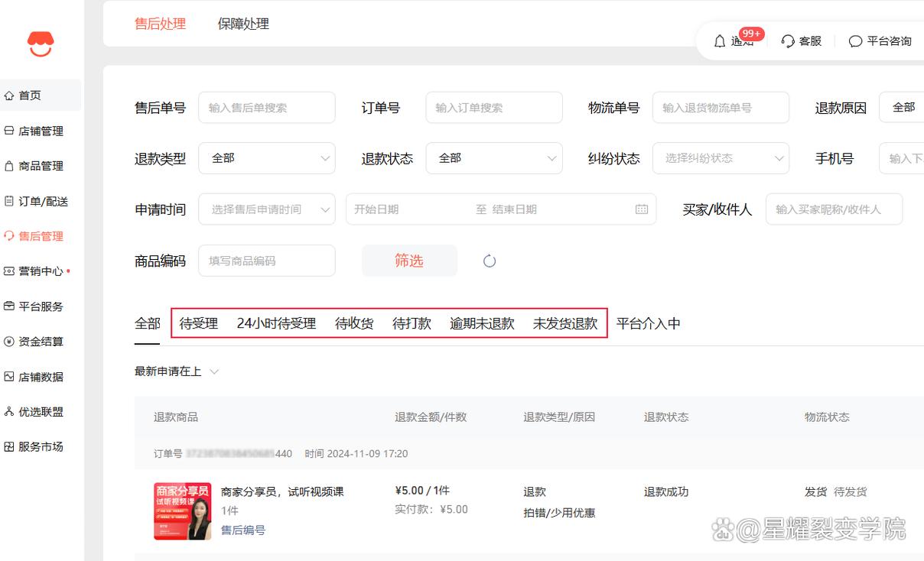924x561 pixels.
Task: Click the 退款成功 status text
Action: 666,492
